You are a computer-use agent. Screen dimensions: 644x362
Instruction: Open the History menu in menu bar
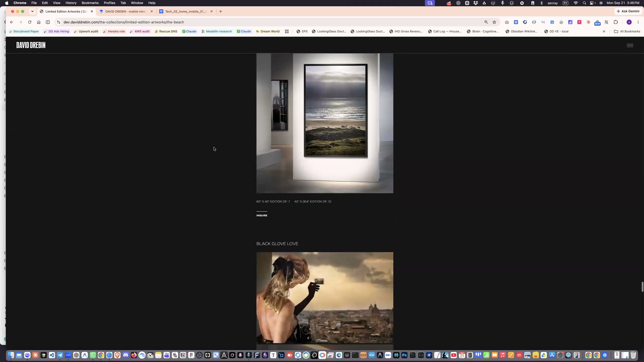[x=71, y=3]
